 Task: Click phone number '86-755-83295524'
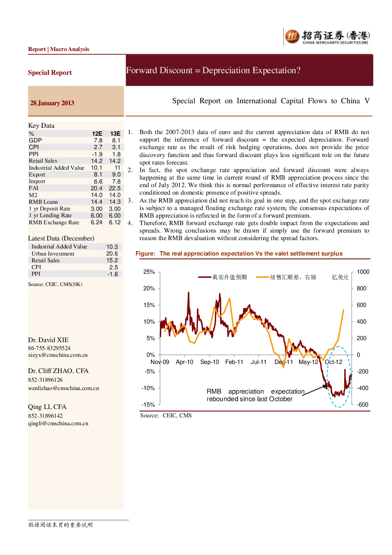click(49, 349)
